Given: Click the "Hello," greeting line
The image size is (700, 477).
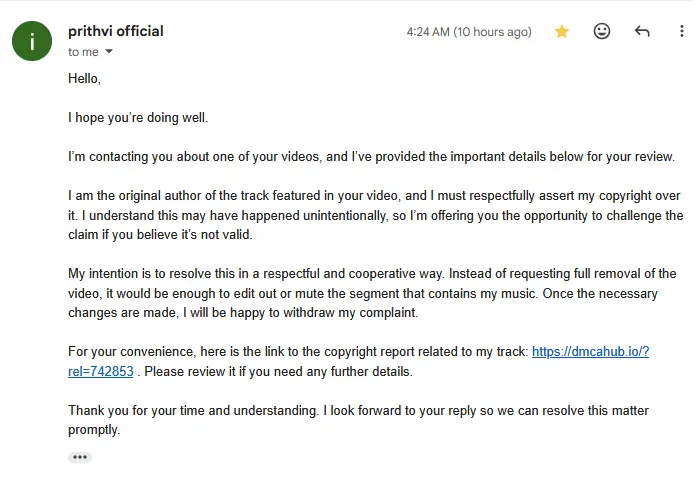Looking at the screenshot, I should coord(85,78).
